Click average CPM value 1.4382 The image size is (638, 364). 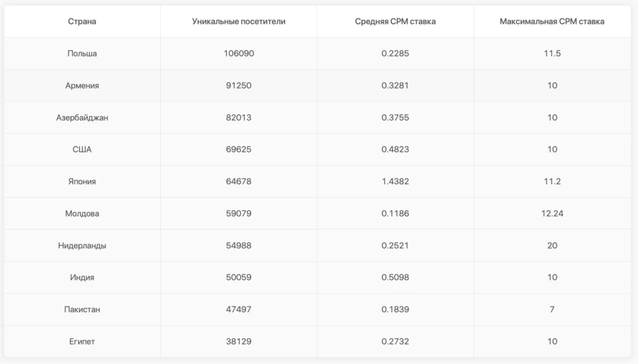point(395,182)
